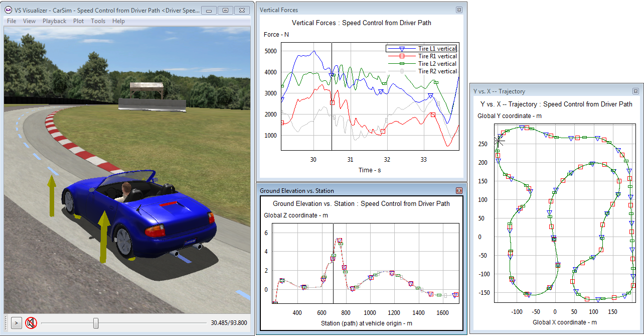Click the VS Visualizer title bar icon
The width and height of the screenshot is (644, 336).
9,10
